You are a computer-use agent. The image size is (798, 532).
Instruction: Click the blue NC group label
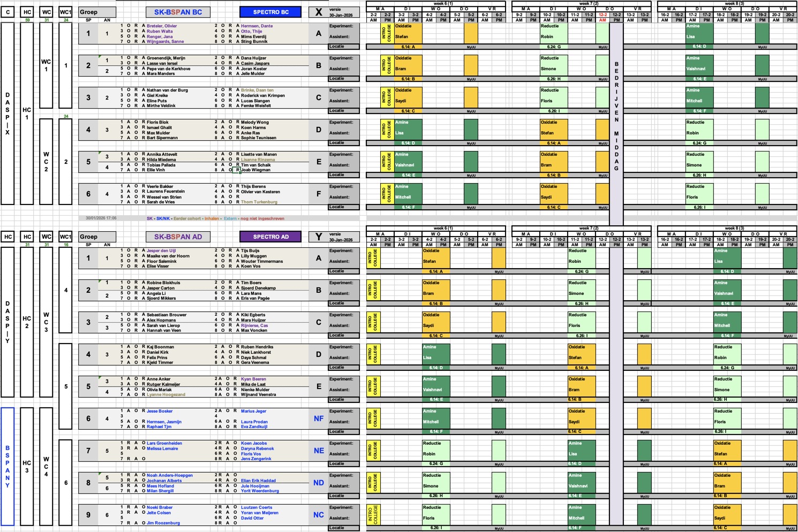pyautogui.click(x=319, y=515)
